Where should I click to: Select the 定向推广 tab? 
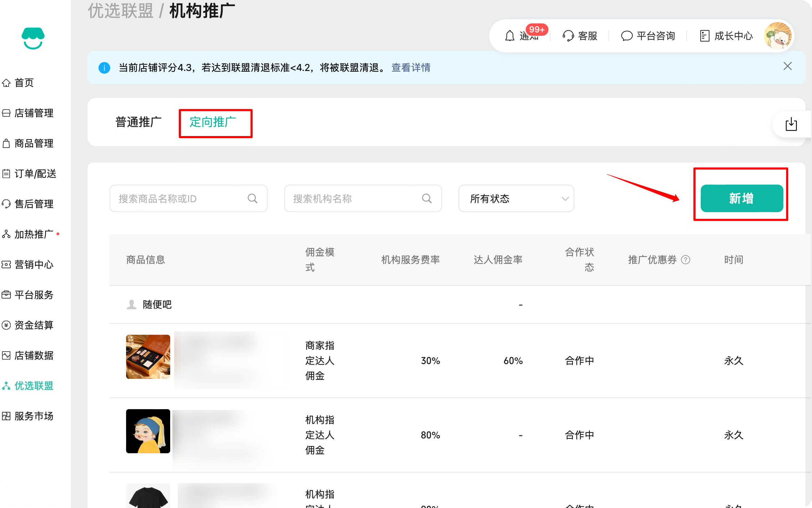point(213,122)
